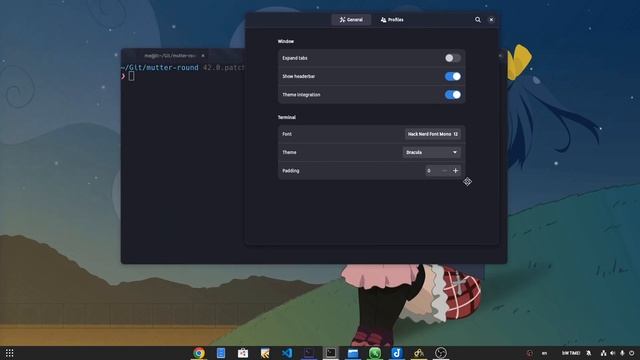Click the Font row label
640x360 pixels.
287,134
